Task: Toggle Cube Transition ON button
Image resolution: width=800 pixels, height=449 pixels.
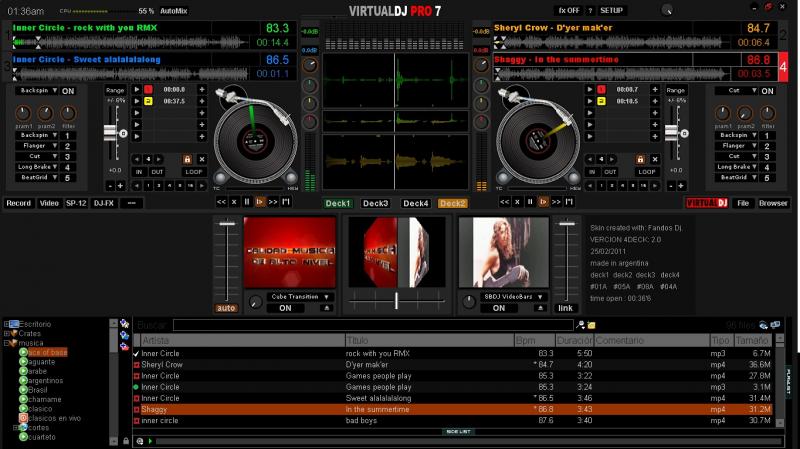Action: click(285, 308)
